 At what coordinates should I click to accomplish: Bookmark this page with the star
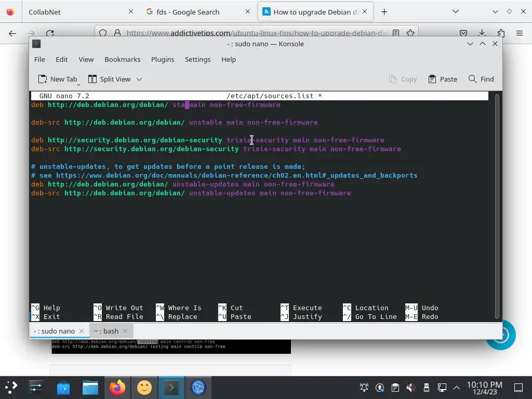click(410, 33)
